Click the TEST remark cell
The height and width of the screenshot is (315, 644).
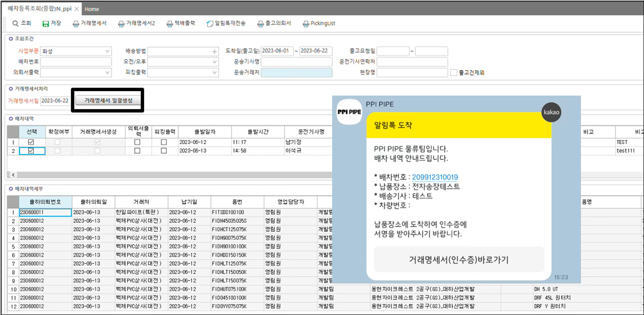pos(629,142)
